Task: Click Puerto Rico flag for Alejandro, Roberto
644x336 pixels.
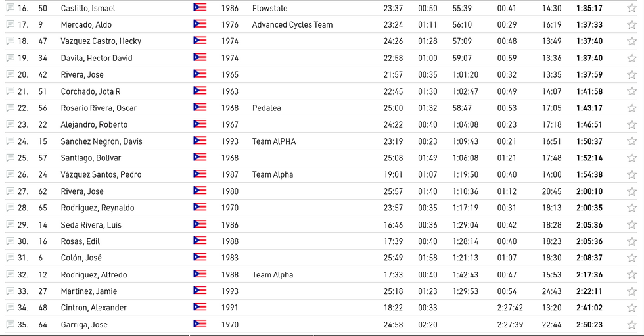Action: pyautogui.click(x=200, y=124)
